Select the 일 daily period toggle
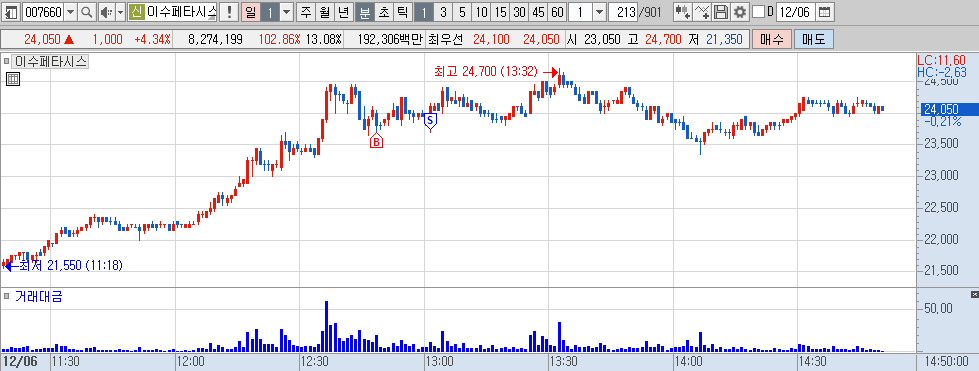Image resolution: width=979 pixels, height=371 pixels. tap(250, 12)
